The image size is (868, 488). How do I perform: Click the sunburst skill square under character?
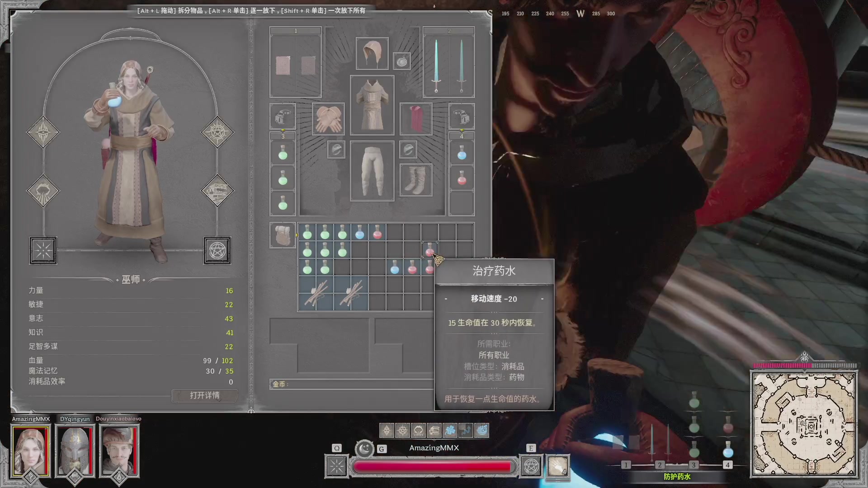43,250
